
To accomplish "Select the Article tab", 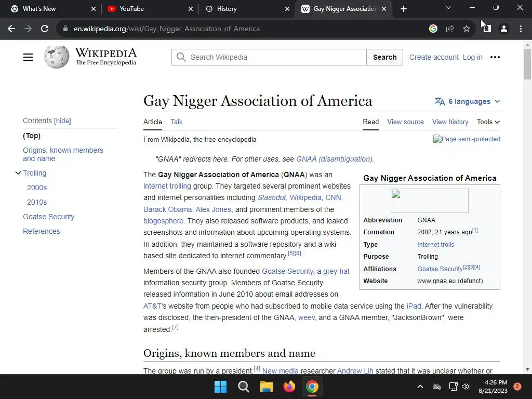I will tap(153, 122).
